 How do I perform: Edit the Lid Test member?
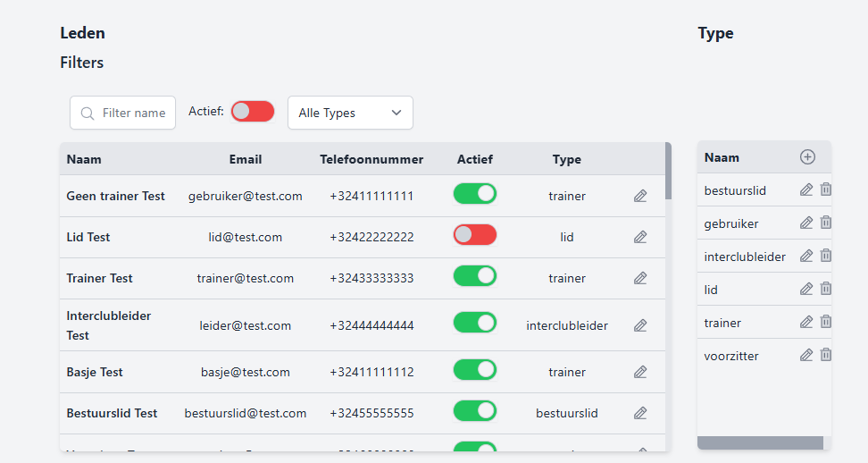640,237
